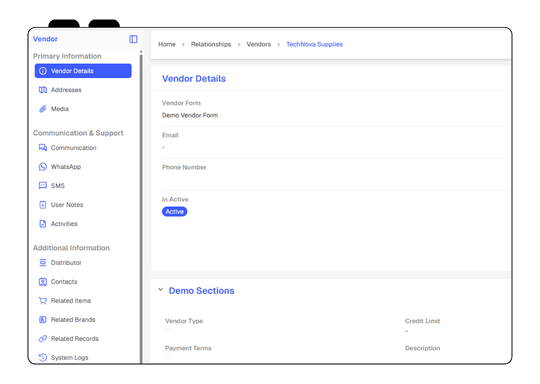The height and width of the screenshot is (384, 540).
Task: Click the Activities document icon
Action: pos(43,224)
